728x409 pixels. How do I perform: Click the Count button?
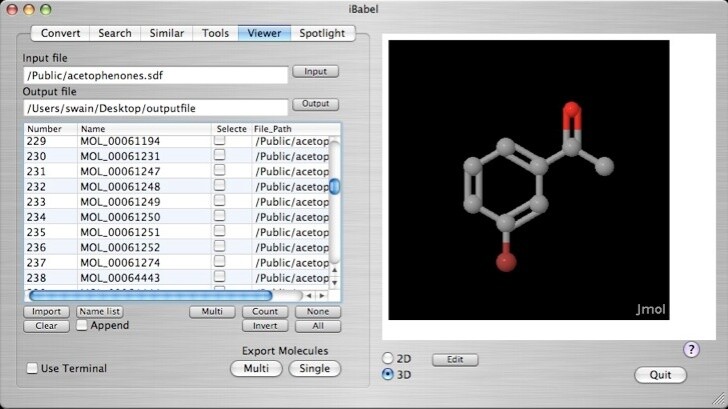[265, 312]
